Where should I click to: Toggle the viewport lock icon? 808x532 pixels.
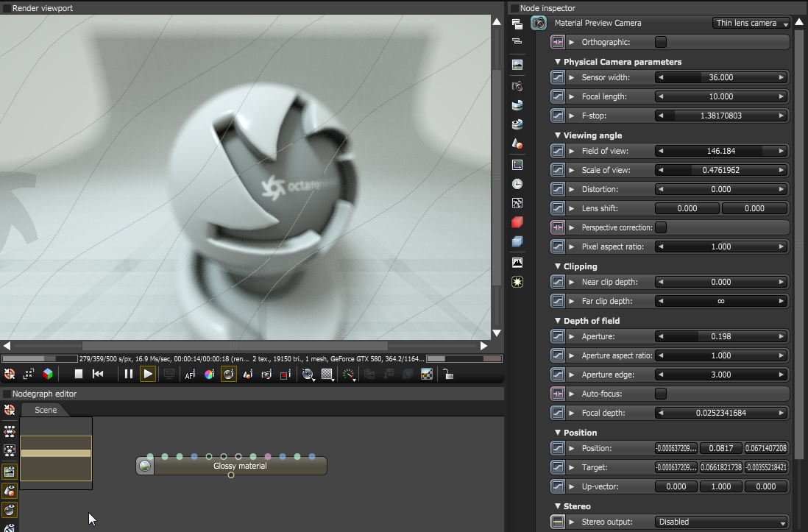click(x=448, y=375)
